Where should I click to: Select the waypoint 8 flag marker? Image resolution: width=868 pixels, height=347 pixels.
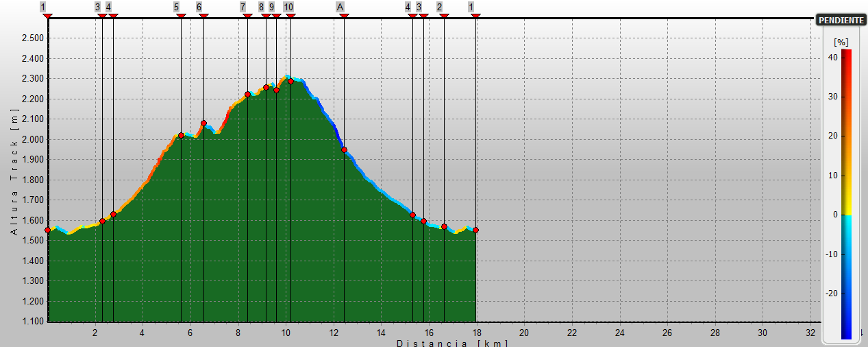(x=261, y=7)
